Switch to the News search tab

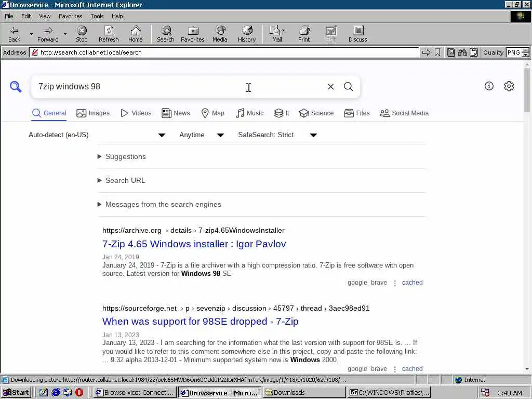click(x=176, y=113)
